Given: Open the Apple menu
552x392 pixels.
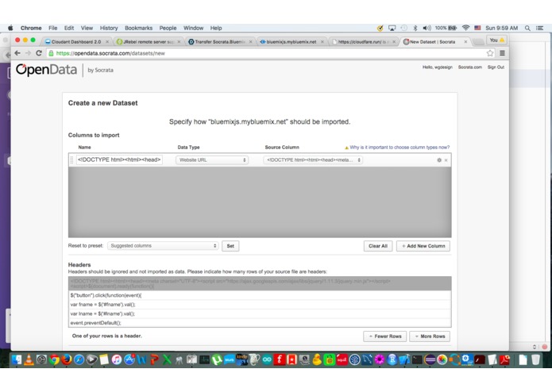Looking at the screenshot, I should (x=10, y=28).
